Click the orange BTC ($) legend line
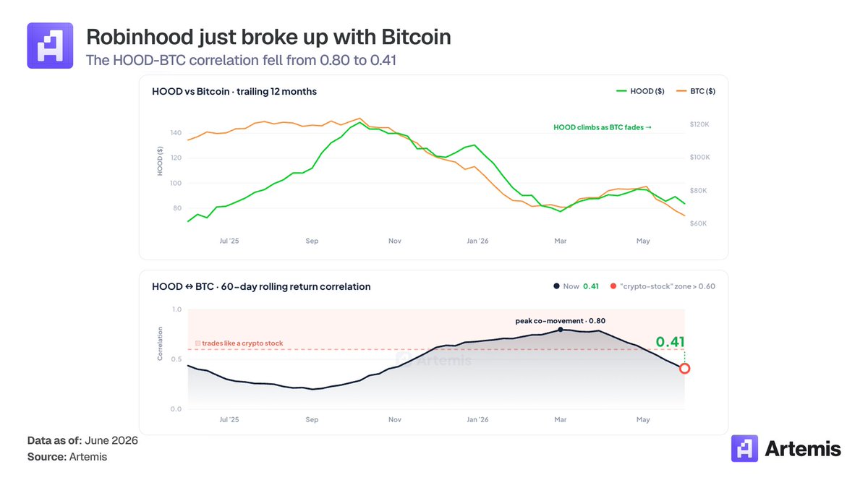Viewport: 868px width, 488px height. (681, 92)
